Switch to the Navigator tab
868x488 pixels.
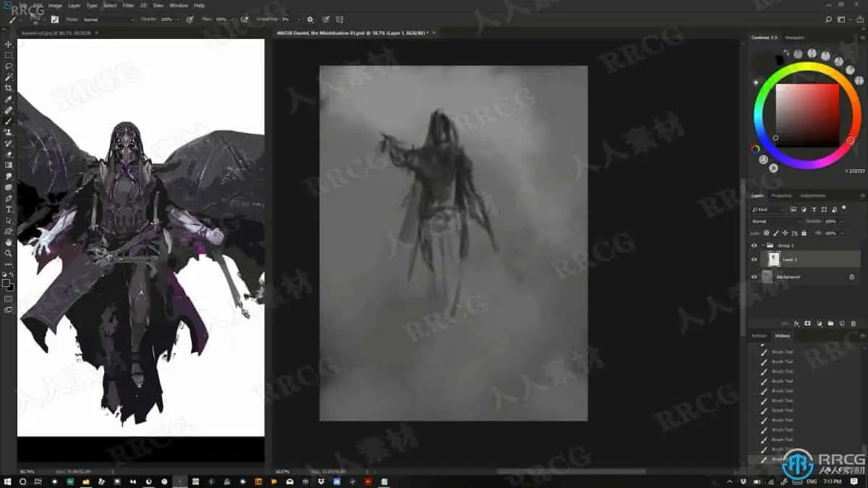pos(794,38)
